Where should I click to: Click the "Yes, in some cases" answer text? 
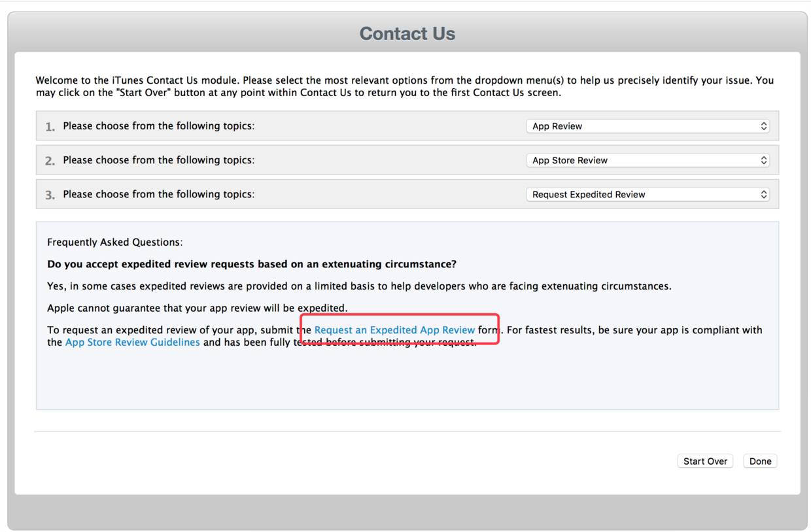point(359,286)
